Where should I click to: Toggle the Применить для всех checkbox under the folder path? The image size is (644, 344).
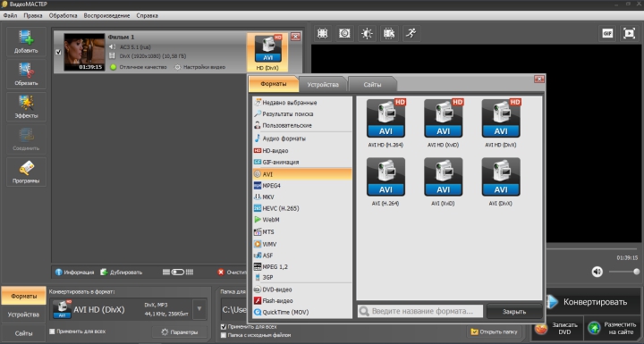tap(224, 327)
